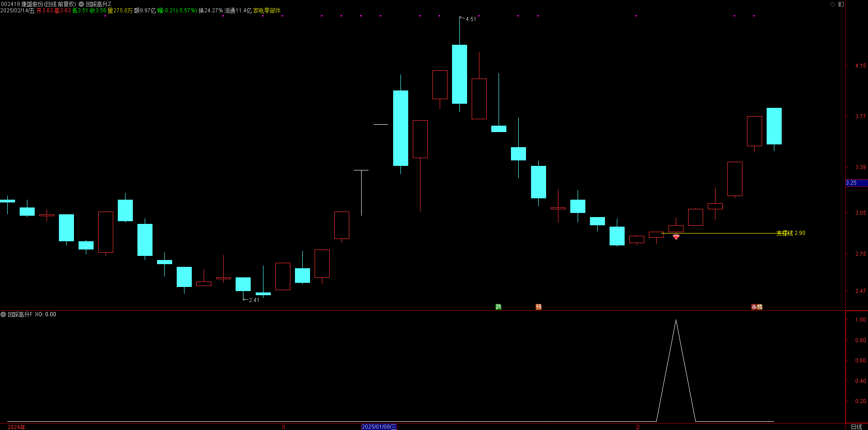868x430 pixels.
Task: Click the 回踩高升F XG: 0.00 label
Action: pyautogui.click(x=32, y=314)
